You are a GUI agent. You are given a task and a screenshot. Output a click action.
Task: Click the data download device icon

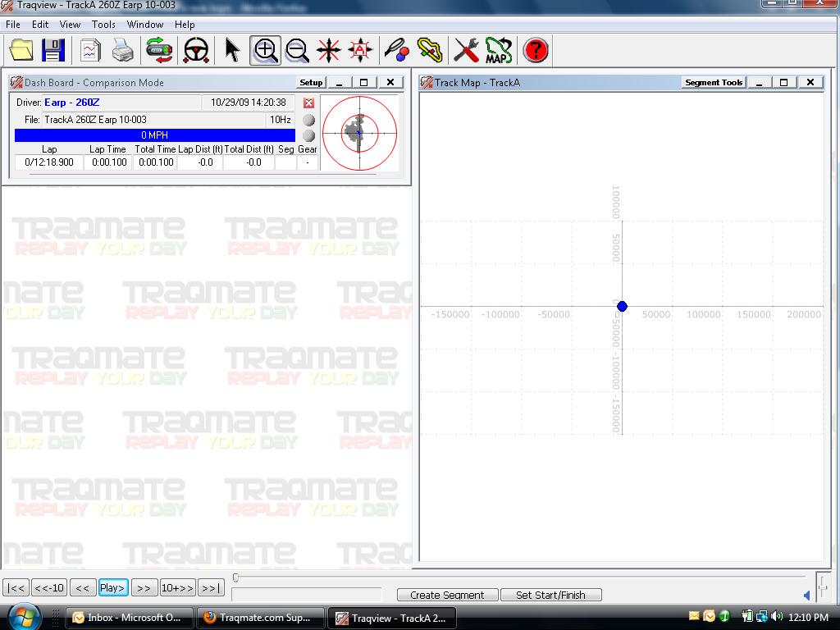coord(159,50)
